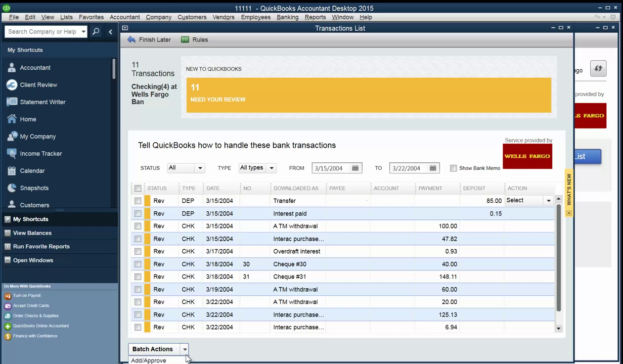
Task: Enable the Show Bank Memo checkbox
Action: coord(454,168)
